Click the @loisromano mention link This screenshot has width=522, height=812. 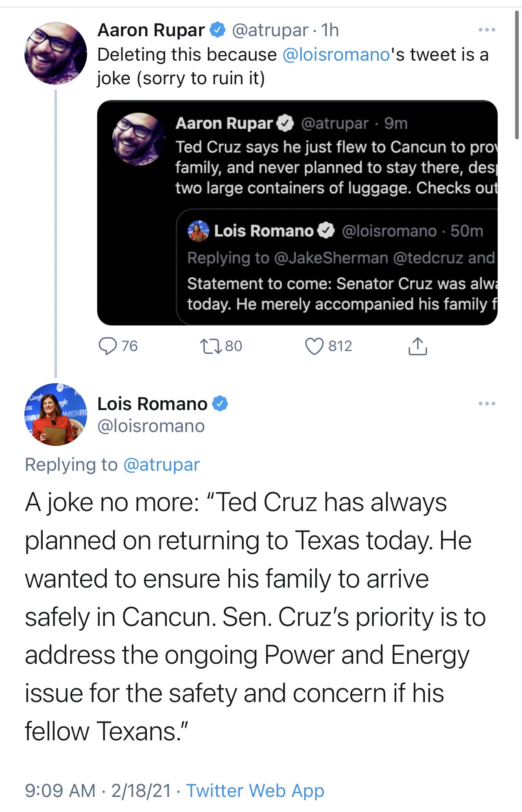[x=336, y=55]
